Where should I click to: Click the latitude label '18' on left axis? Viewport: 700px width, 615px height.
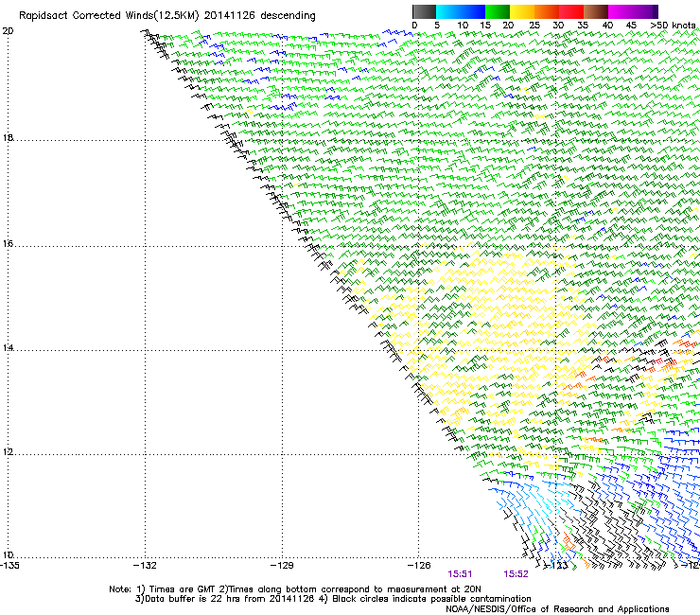coord(8,138)
